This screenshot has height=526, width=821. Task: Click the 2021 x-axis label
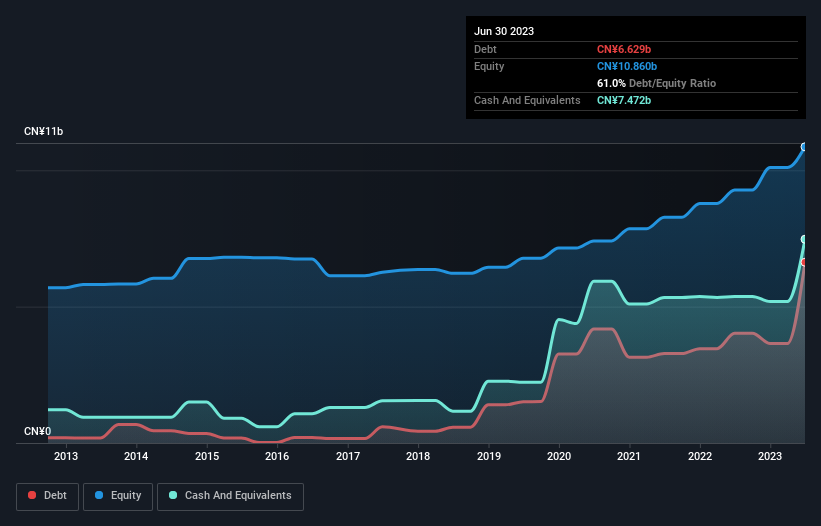(629, 456)
